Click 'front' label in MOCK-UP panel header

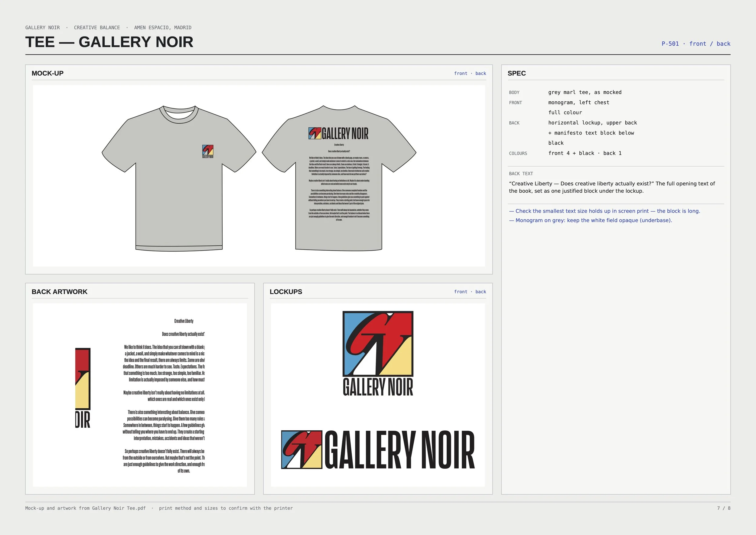tap(461, 73)
